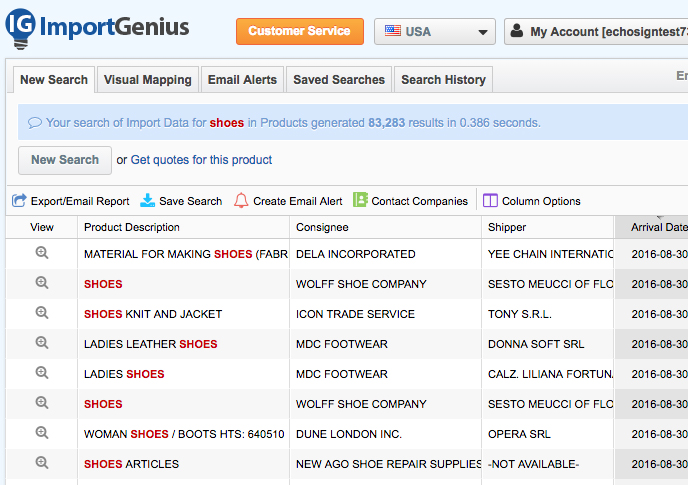
Task: Open view magnifier for DONNA SOFT SRL row
Action: coord(42,343)
